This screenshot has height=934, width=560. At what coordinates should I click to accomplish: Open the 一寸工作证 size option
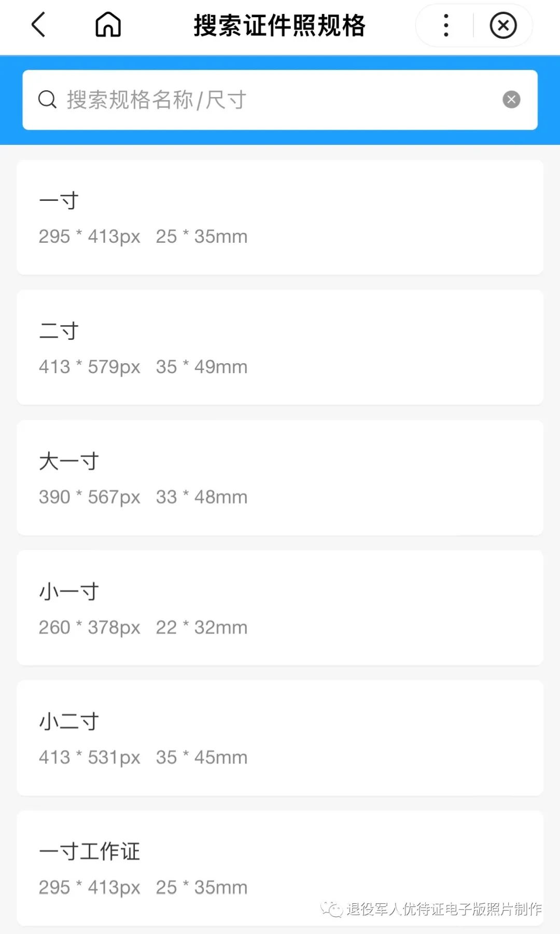coord(280,869)
